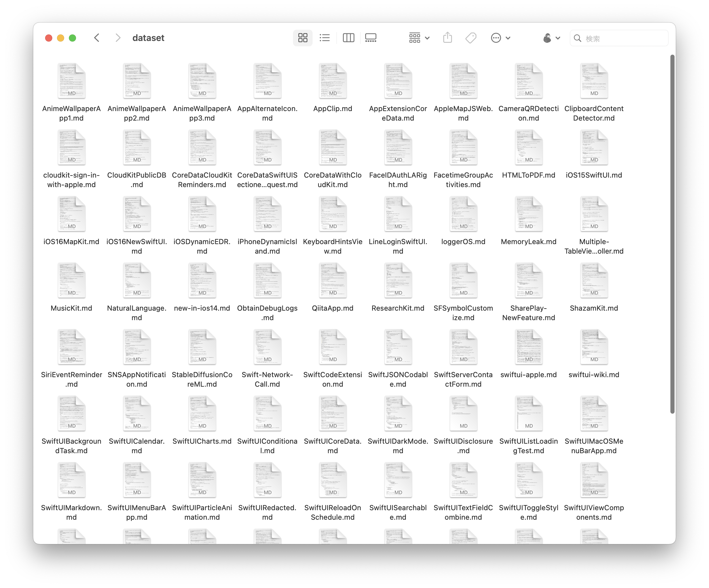Select iOS16MapKit.md file icon

point(72,214)
